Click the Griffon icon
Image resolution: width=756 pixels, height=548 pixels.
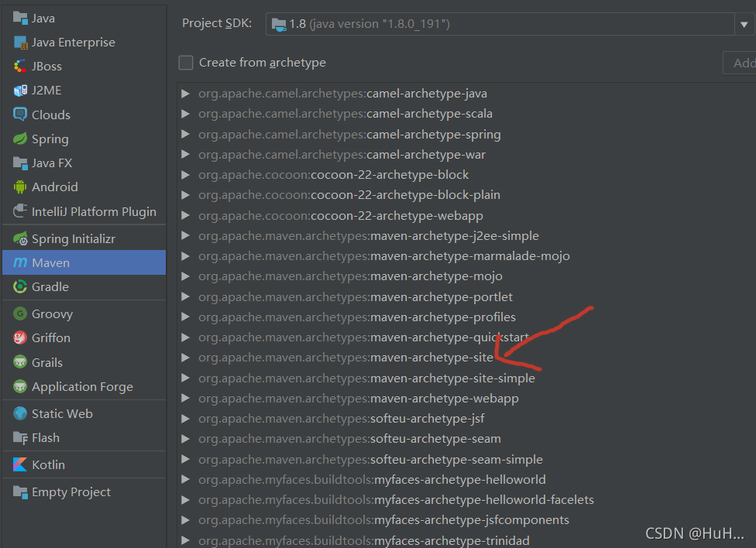click(20, 338)
